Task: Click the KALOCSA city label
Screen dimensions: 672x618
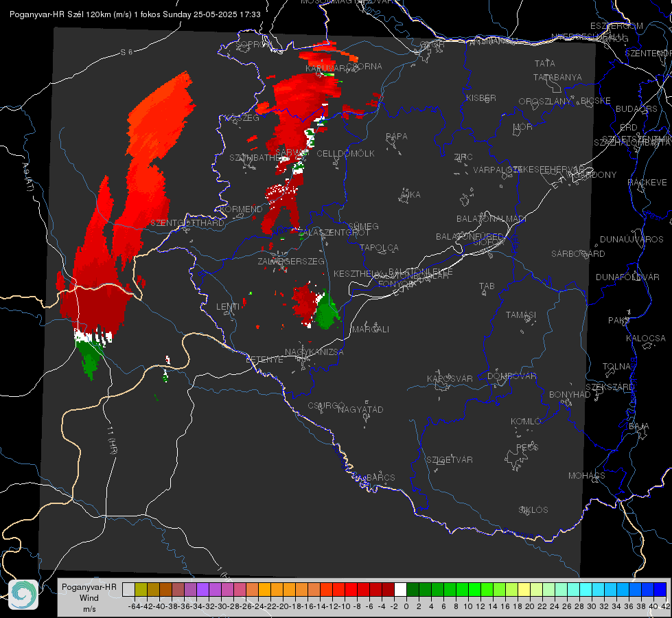Action: tap(646, 338)
